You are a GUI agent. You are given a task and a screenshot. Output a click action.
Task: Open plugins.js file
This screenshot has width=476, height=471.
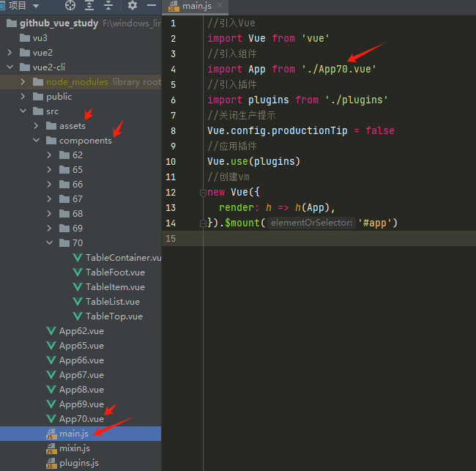(x=79, y=463)
